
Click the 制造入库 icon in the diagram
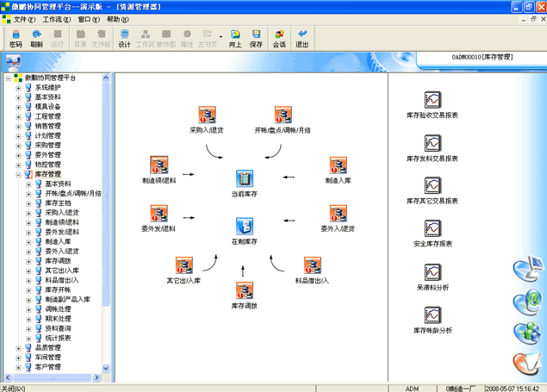(x=338, y=165)
